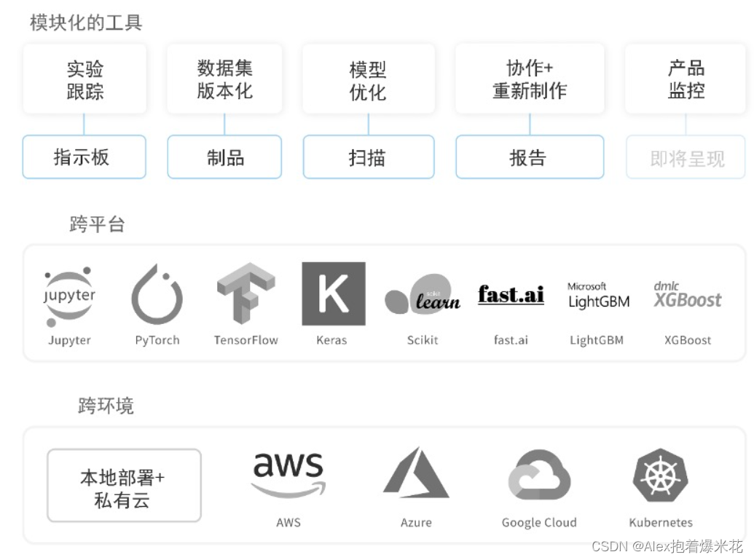The height and width of the screenshot is (560, 754).
Task: Click the TensorFlow logo
Action: point(246,293)
